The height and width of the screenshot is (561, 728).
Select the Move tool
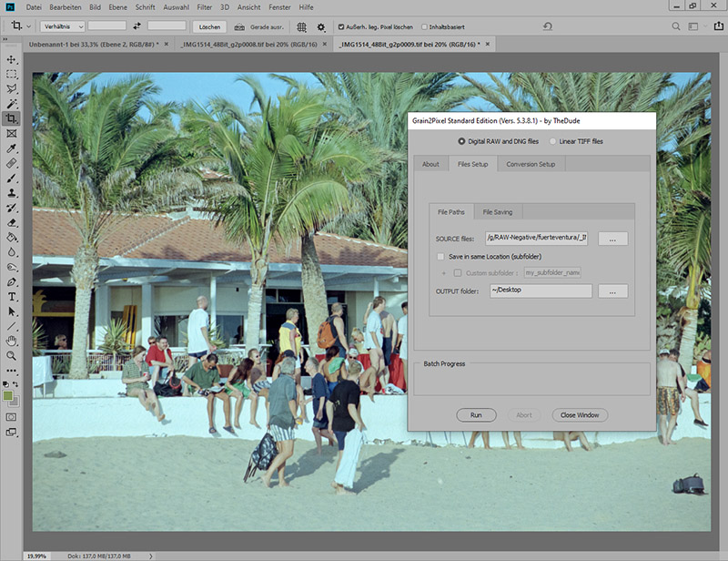(x=12, y=59)
